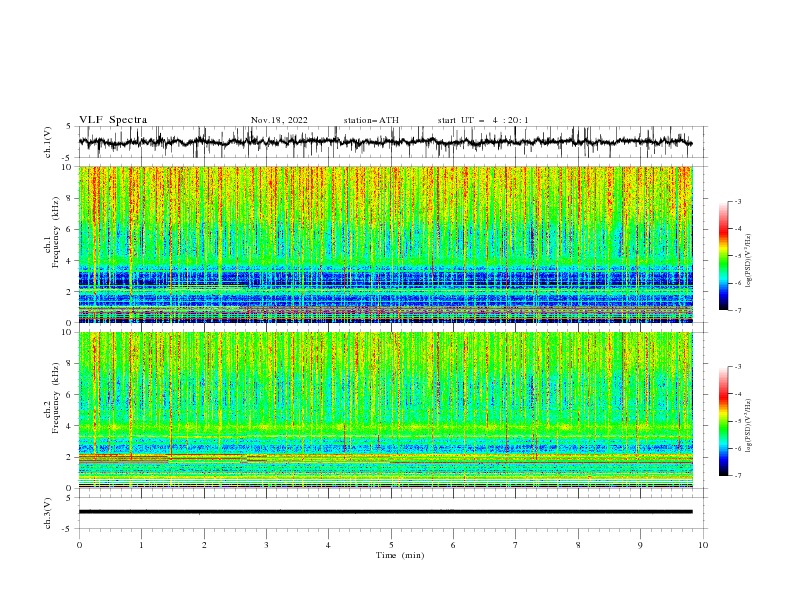Click the "station=ATH" label
792x612 pixels.
[371, 120]
